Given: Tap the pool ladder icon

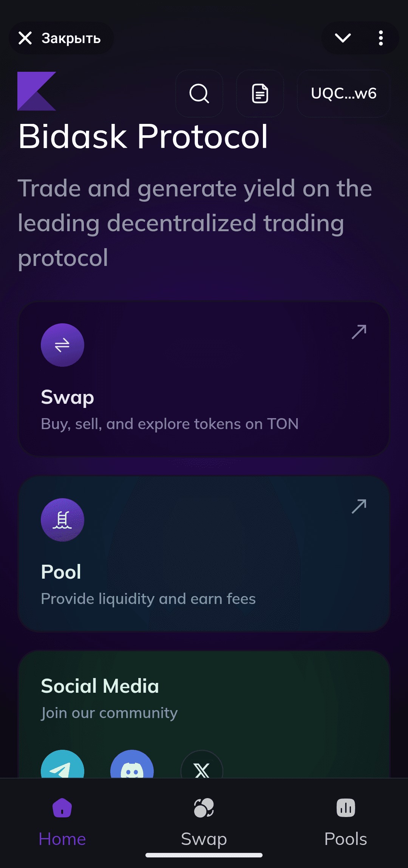Looking at the screenshot, I should (x=62, y=520).
